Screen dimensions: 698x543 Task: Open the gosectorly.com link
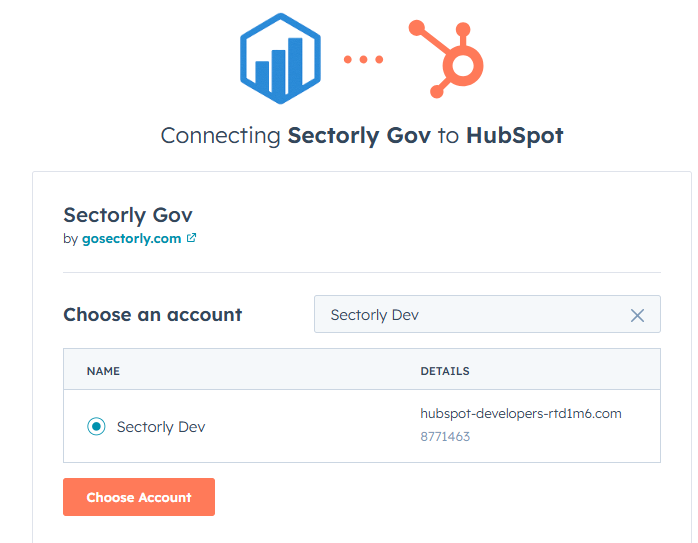(x=131, y=239)
